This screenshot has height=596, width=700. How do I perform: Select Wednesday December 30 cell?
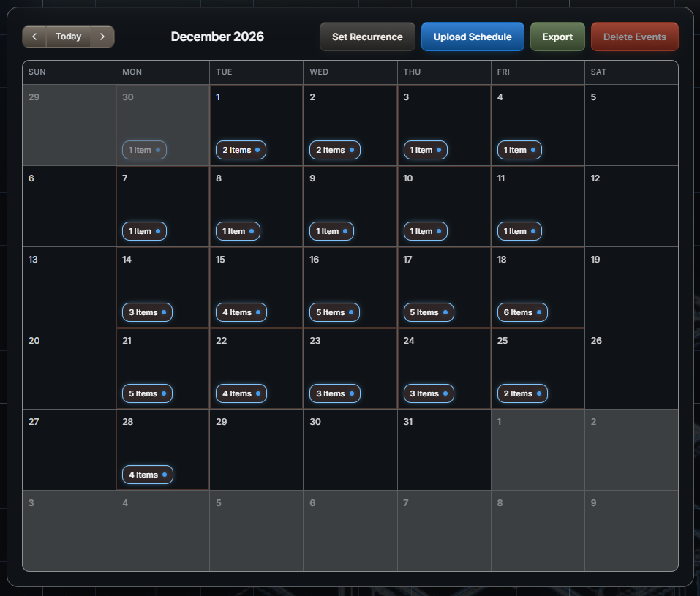350,450
